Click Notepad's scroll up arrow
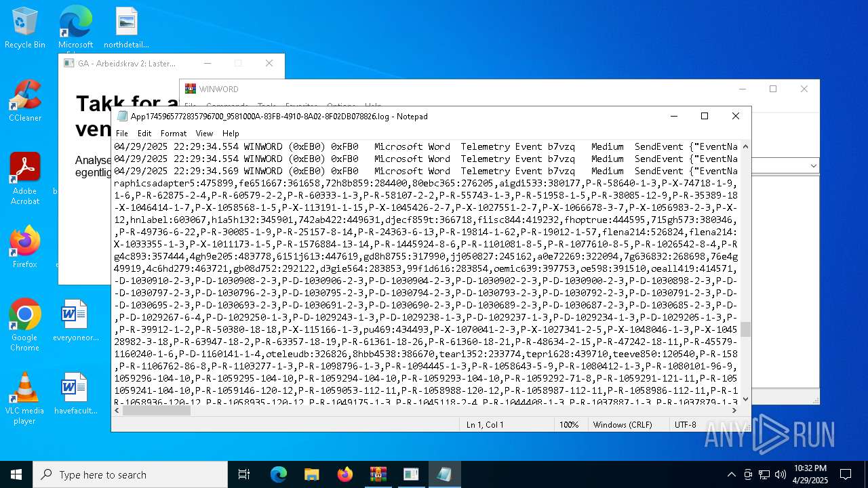Viewport: 868px width, 488px height. click(x=745, y=146)
